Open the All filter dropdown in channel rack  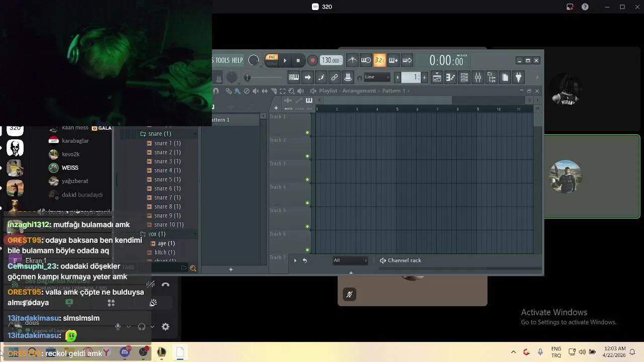(x=350, y=260)
